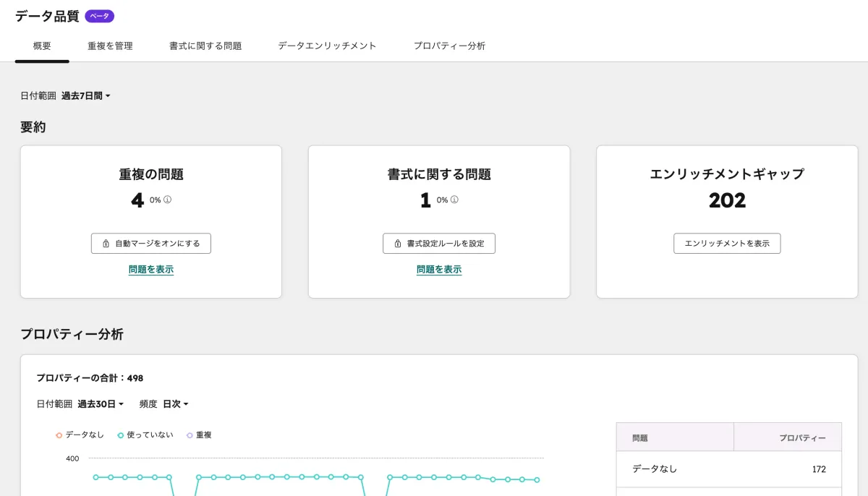868x496 pixels.
Task: Click the info icon beside formatting issues 0%
Action: (455, 200)
